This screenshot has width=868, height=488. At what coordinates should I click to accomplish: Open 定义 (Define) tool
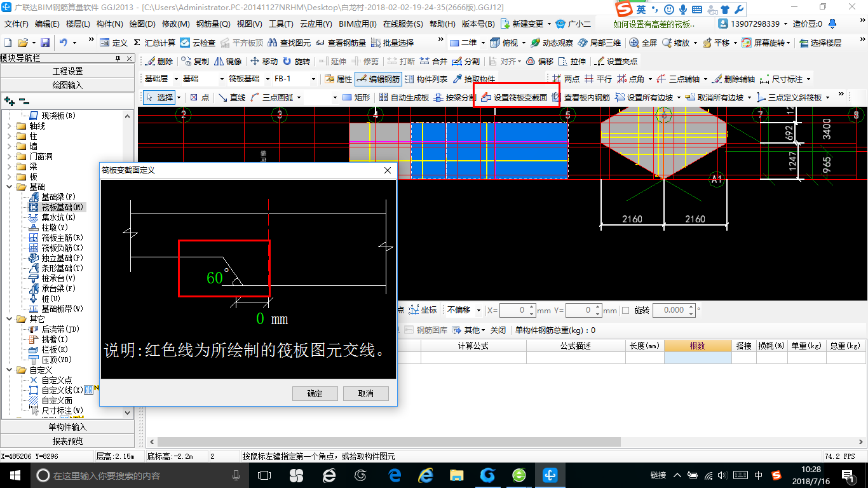[114, 43]
